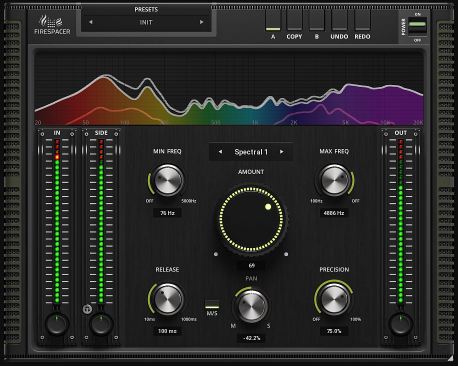Viewport: 458px width, 366px height.
Task: Click the PRECISION knob
Action: click(335, 299)
